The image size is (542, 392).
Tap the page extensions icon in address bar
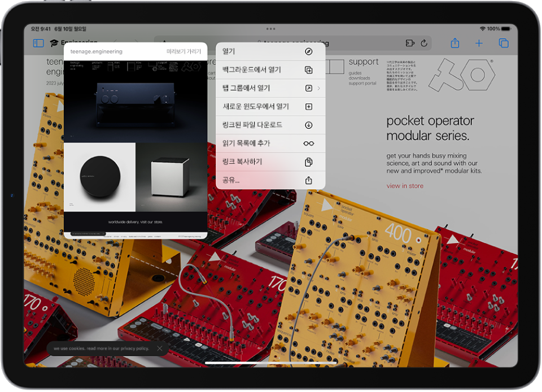410,43
